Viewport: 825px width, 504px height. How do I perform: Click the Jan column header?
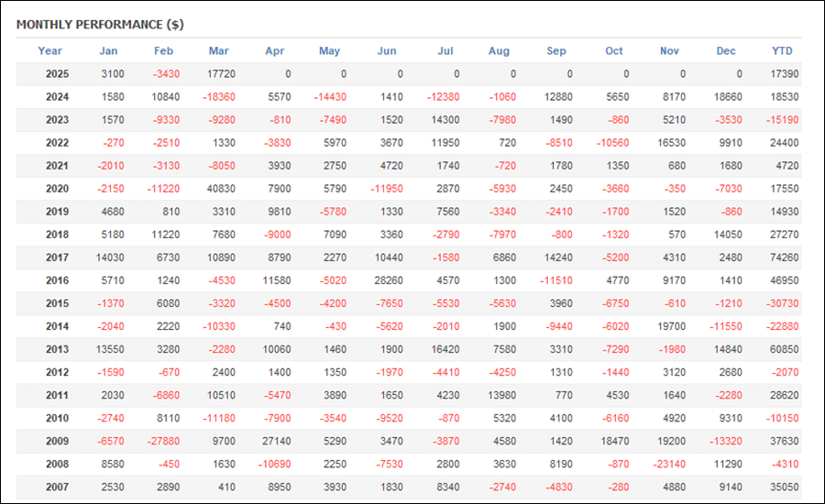[108, 51]
